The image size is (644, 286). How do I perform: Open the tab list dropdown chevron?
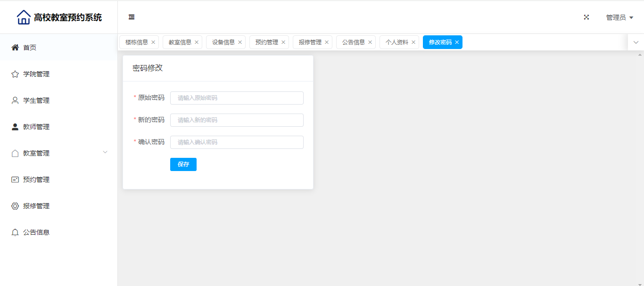(636, 42)
